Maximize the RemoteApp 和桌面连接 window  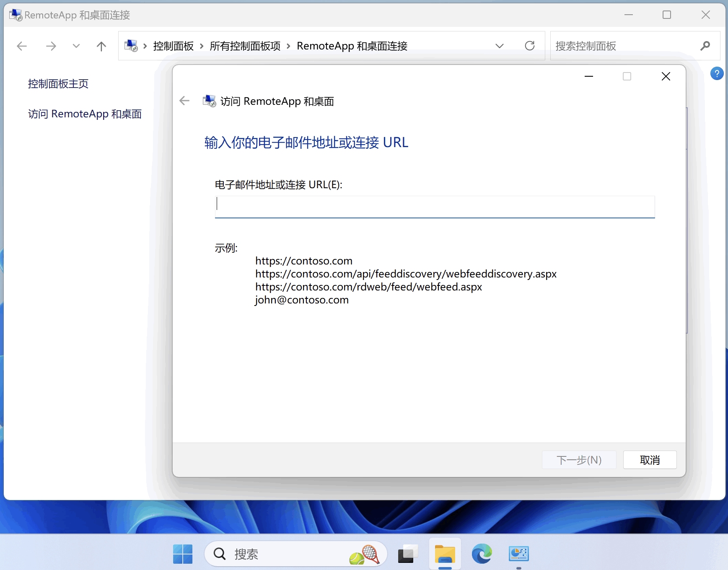pos(666,15)
